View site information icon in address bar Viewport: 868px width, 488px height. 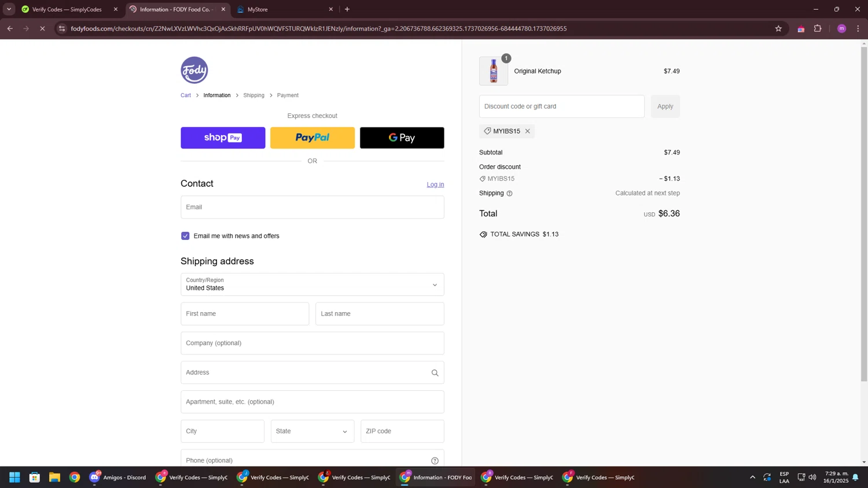coord(62,28)
